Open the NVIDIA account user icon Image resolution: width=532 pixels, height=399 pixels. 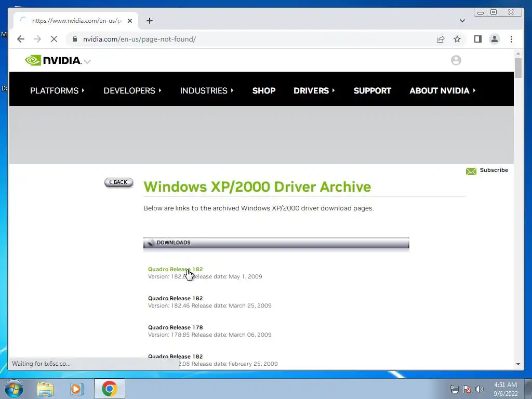coord(456,60)
